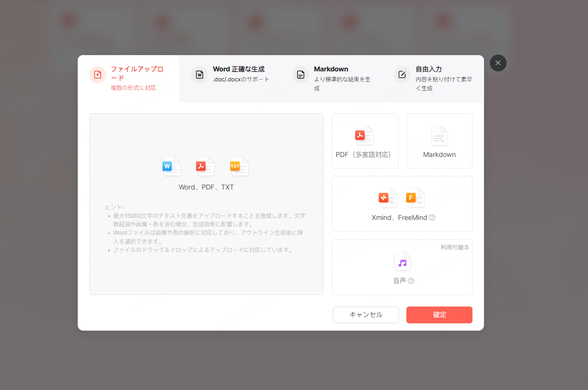Click the drag-and-drop upload area
The height and width of the screenshot is (390, 588).
coord(206,204)
